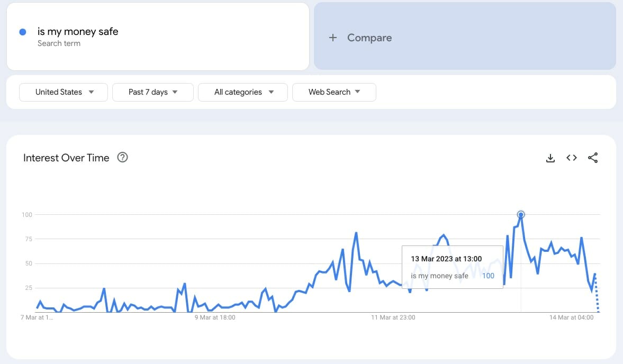This screenshot has width=623, height=364.
Task: Click the Interest Over Time heading
Action: pyautogui.click(x=66, y=158)
